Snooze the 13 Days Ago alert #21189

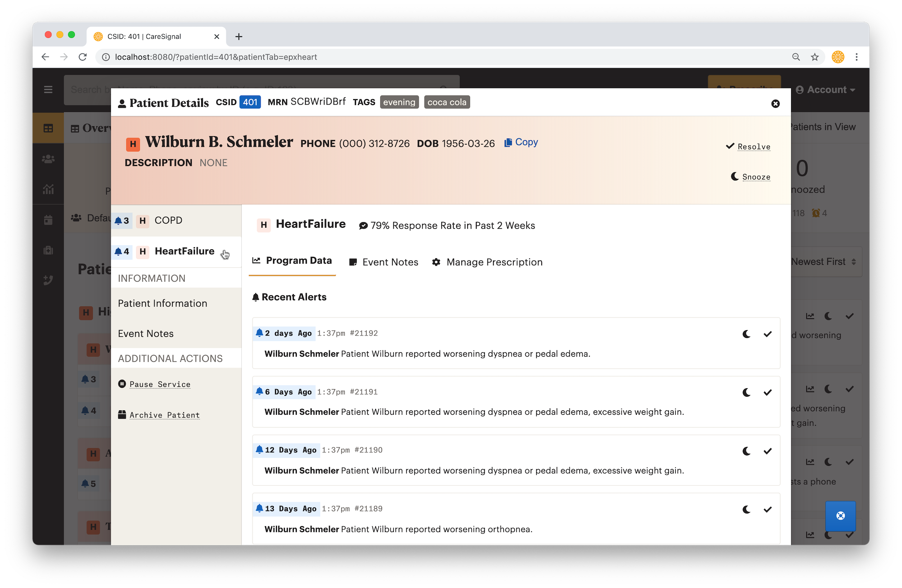tap(747, 510)
